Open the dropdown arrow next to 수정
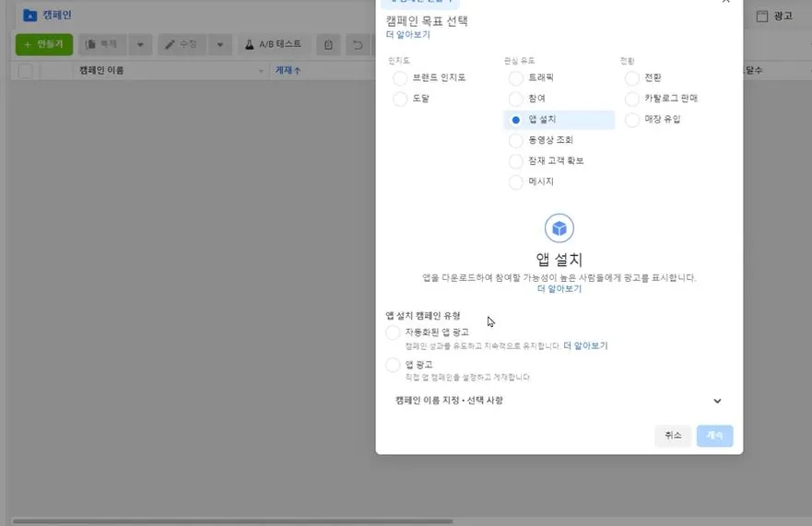 coord(220,44)
